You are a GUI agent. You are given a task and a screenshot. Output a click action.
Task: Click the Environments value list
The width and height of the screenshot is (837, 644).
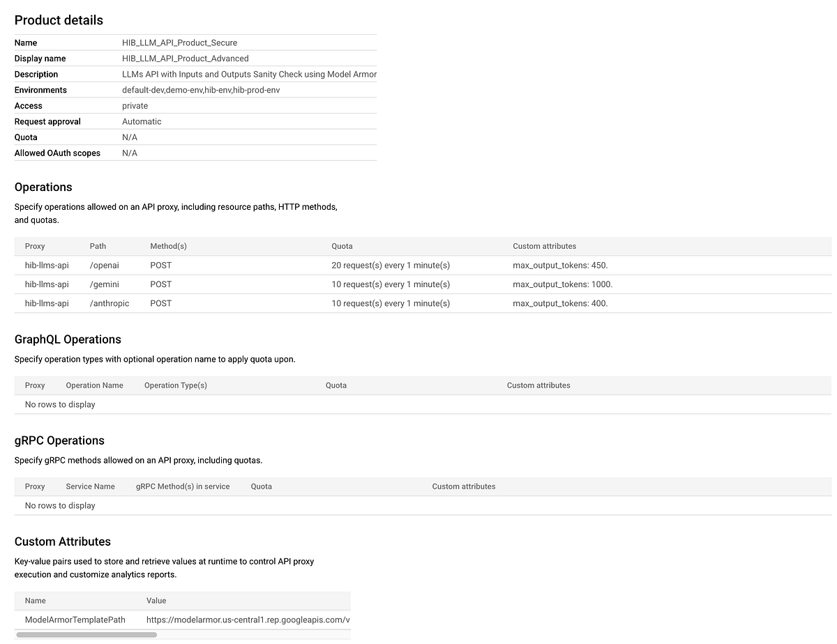201,90
